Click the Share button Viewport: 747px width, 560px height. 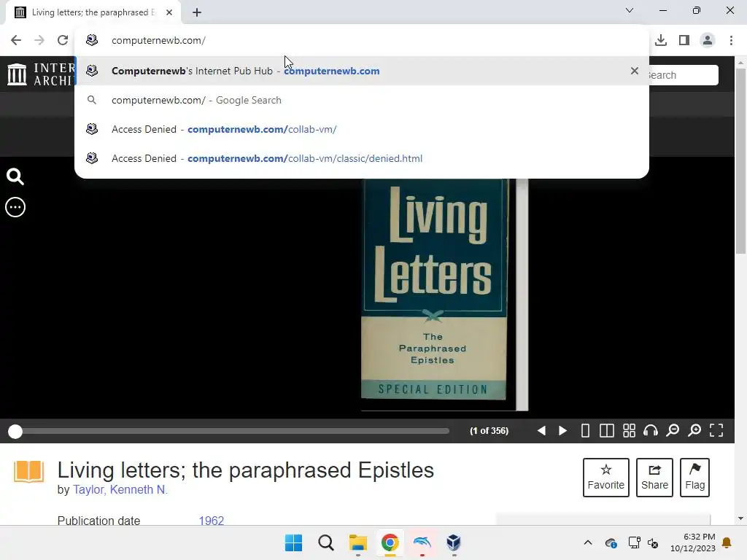point(654,478)
